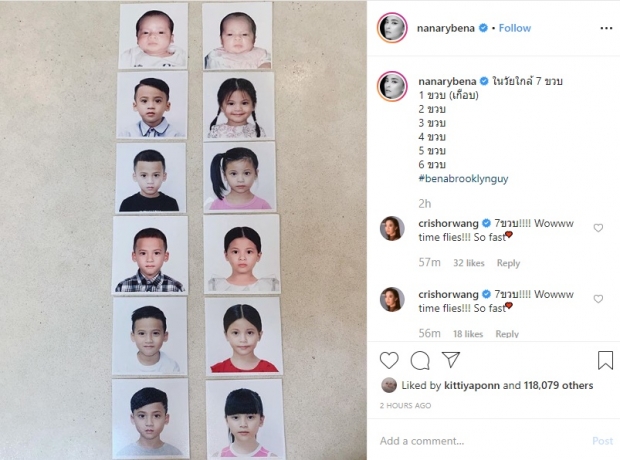Show the 118,079 others who liked
620x460 pixels.
click(x=558, y=385)
